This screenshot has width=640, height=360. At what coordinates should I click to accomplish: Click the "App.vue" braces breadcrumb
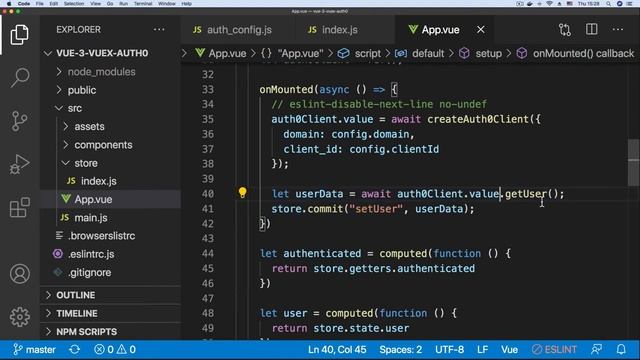click(x=292, y=53)
